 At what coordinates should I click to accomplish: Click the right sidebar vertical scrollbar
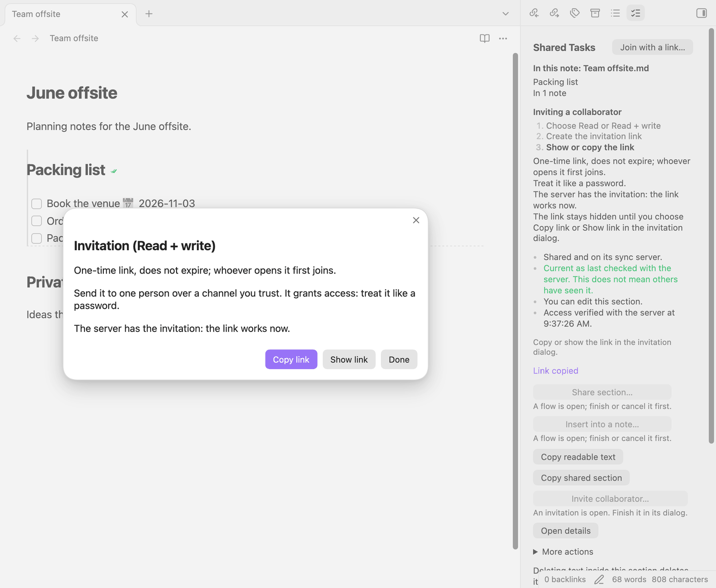pyautogui.click(x=712, y=236)
